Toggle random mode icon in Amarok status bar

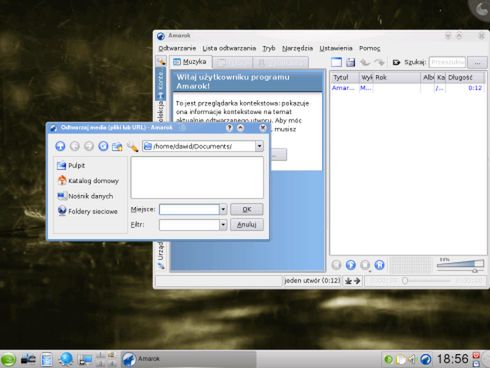coord(348,281)
